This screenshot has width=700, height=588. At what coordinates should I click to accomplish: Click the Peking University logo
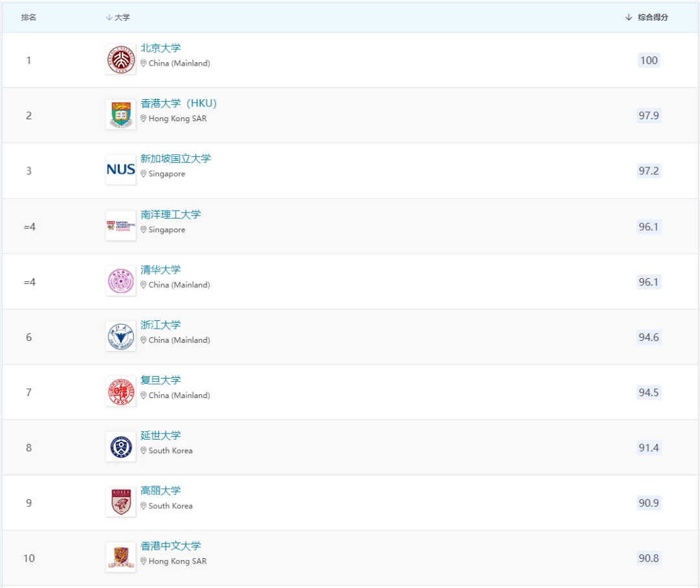coord(121,60)
